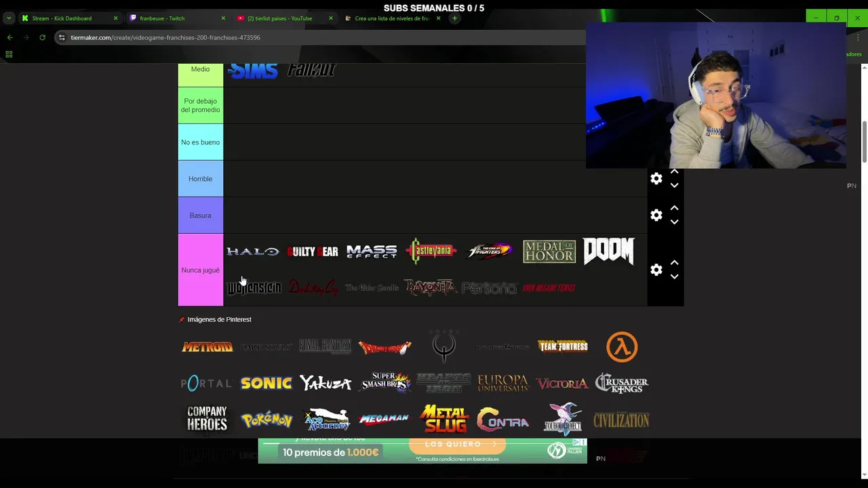The height and width of the screenshot is (488, 868).
Task: Pick the Super Smash Bros logo
Action: tap(384, 384)
